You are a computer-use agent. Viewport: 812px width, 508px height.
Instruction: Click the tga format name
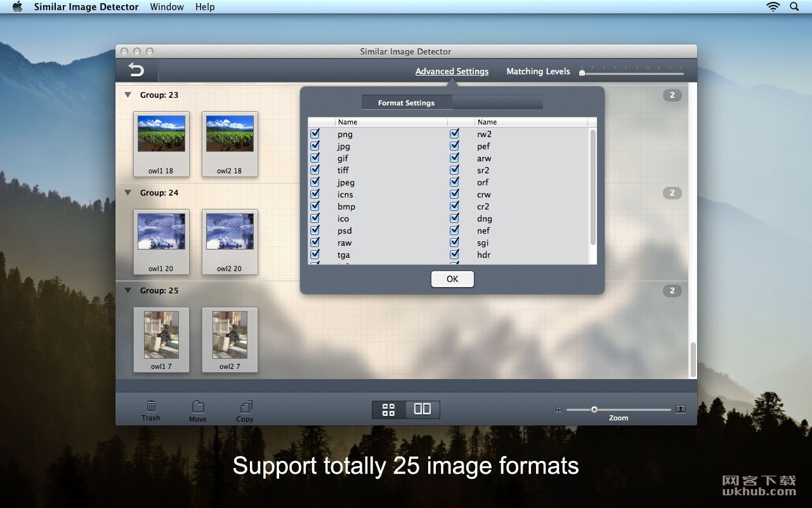(344, 255)
